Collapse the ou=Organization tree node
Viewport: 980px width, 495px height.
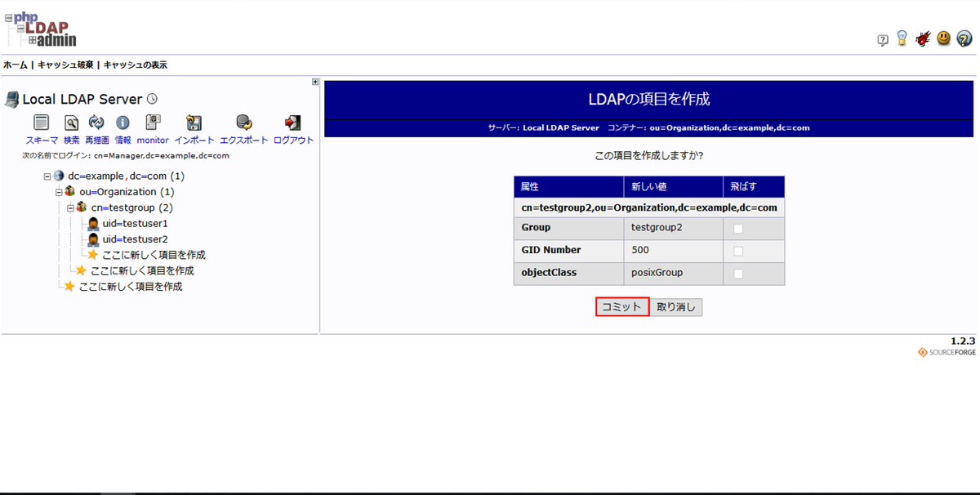click(59, 192)
